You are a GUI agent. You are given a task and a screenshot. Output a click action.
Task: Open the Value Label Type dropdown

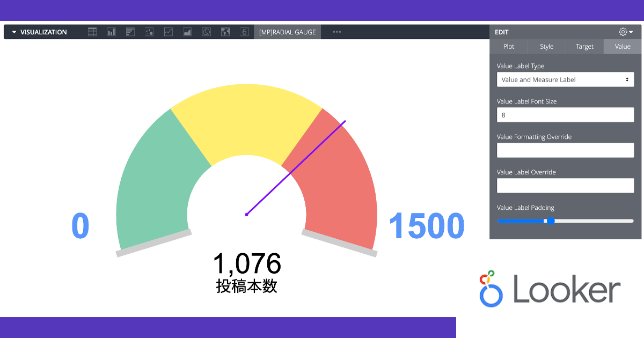pos(566,79)
